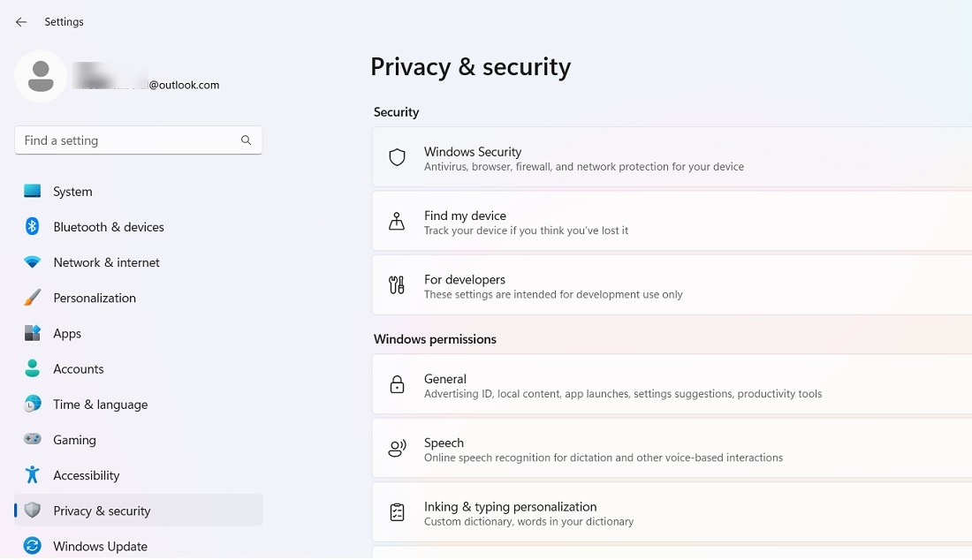Click the Find a setting search box
The width and height of the screenshot is (972, 560).
(124, 140)
